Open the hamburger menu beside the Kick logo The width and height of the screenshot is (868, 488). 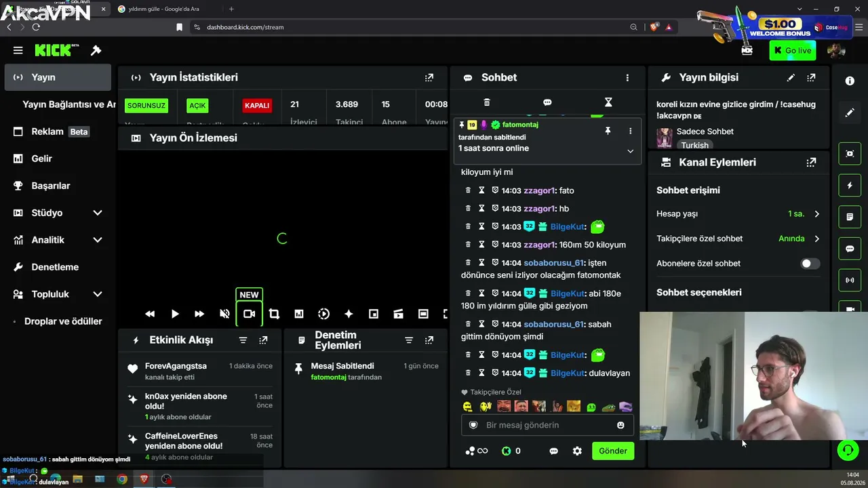point(18,50)
